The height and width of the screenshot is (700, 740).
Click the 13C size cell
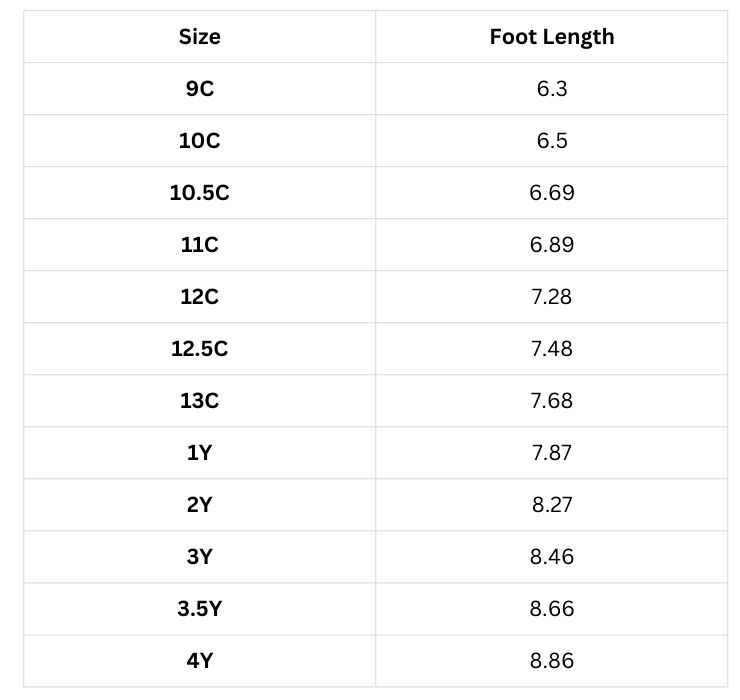tap(199, 401)
